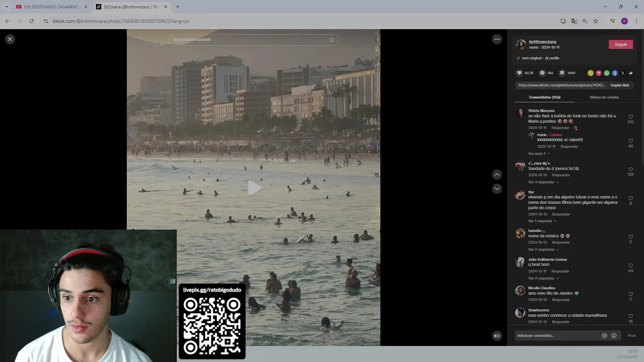Reload the page

[31, 21]
